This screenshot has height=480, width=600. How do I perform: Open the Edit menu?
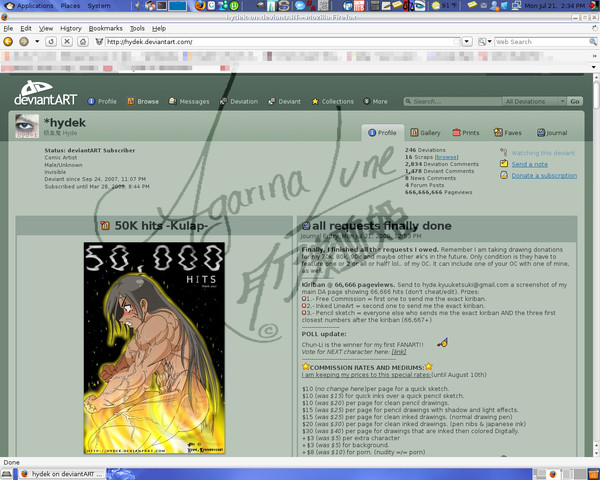26,28
